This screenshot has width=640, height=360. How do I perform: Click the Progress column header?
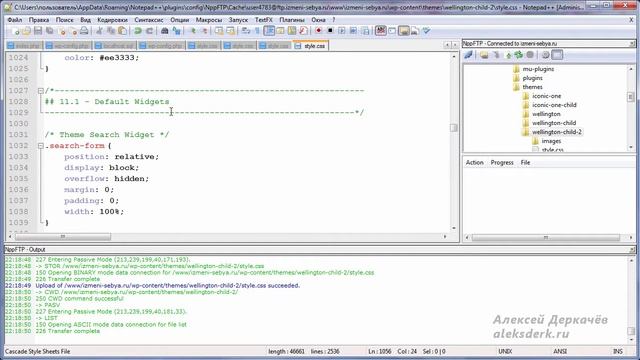tap(502, 162)
